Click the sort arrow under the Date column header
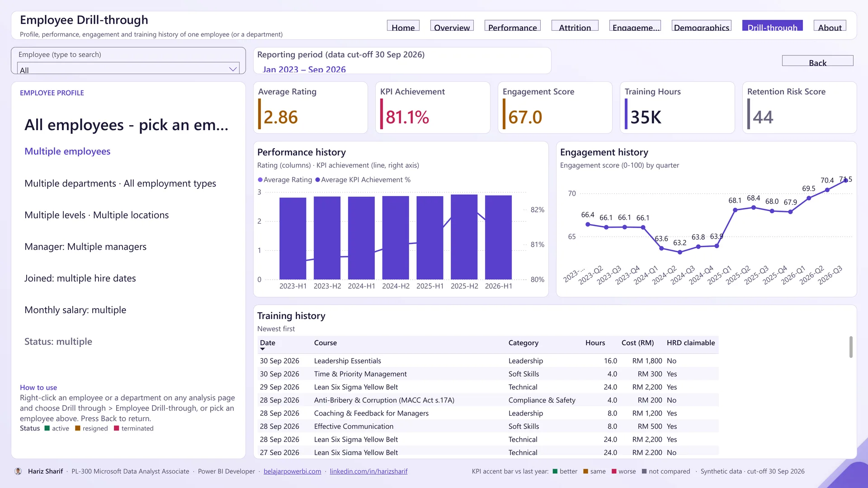This screenshot has width=868, height=488. coord(262,349)
